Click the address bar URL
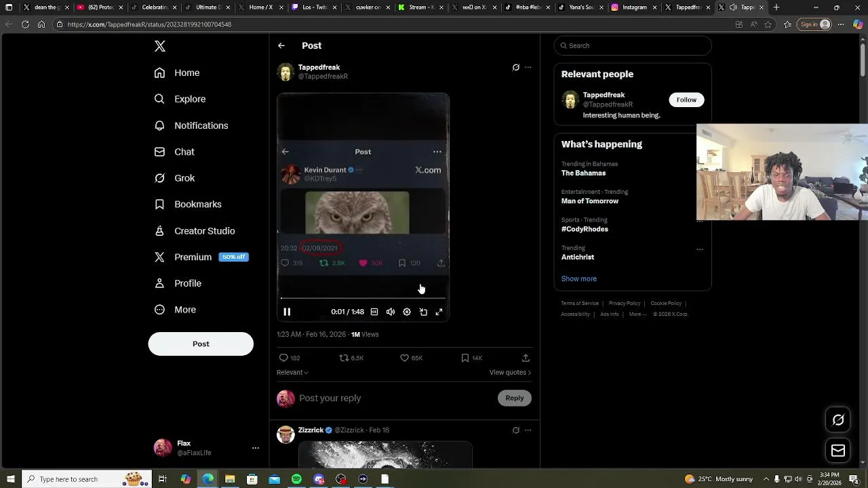 click(x=149, y=24)
